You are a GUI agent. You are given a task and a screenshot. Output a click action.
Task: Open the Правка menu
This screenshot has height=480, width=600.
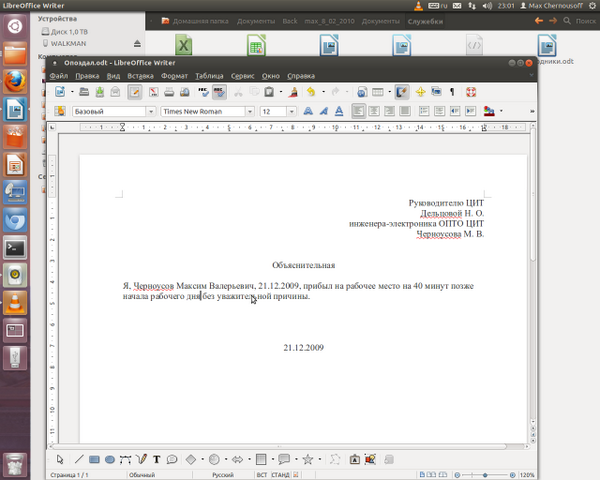pyautogui.click(x=87, y=76)
